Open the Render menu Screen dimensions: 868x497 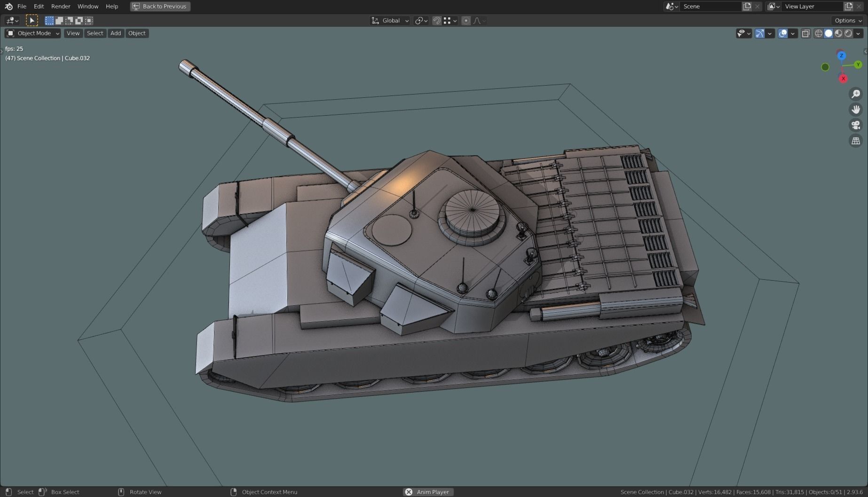coord(61,6)
